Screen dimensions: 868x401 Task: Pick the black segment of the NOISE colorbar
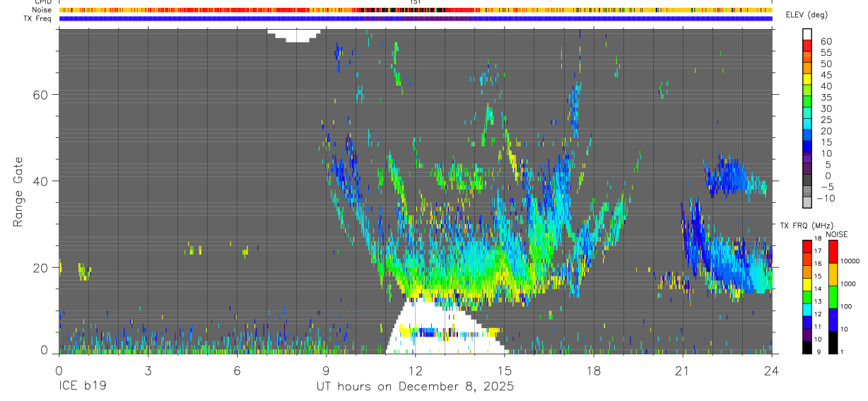833,341
